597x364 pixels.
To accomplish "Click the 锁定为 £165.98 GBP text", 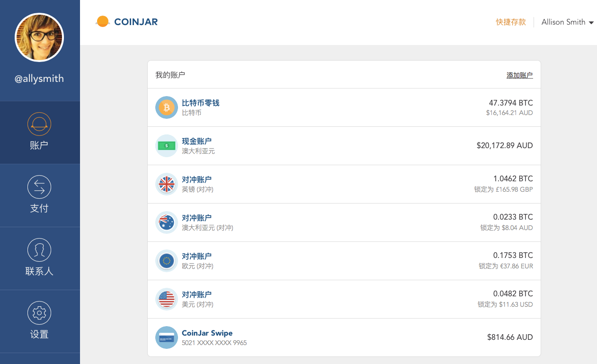I will pyautogui.click(x=504, y=189).
